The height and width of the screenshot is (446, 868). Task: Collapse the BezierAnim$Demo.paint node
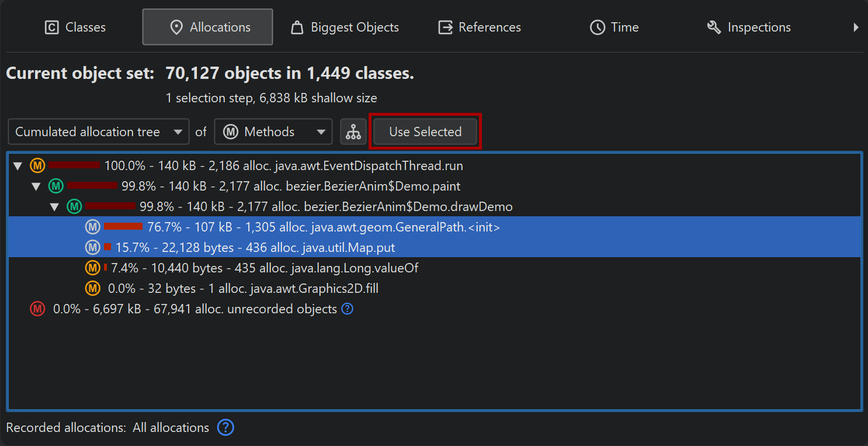point(36,187)
